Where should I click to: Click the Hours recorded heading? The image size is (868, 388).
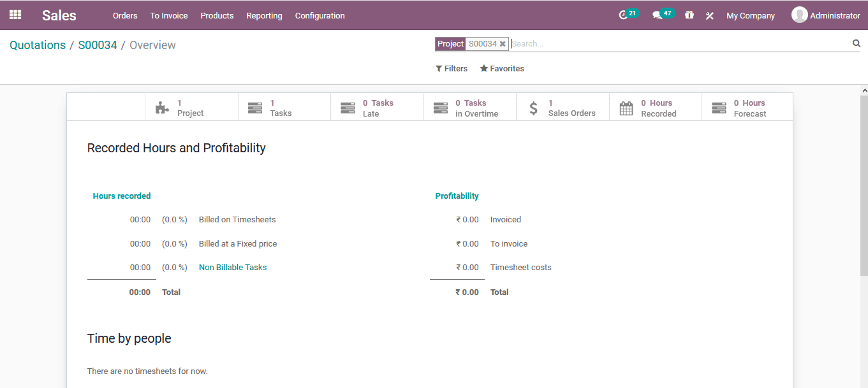tap(122, 196)
